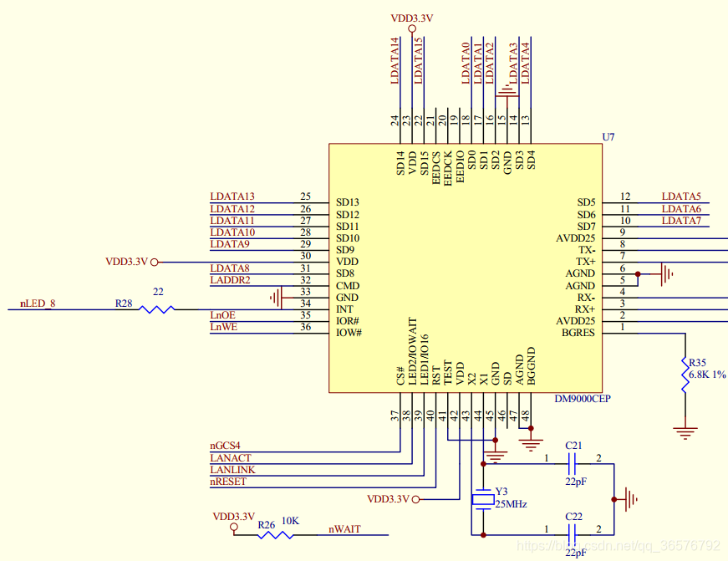Click the LADDR2 net label
The height and width of the screenshot is (561, 728).
230,280
